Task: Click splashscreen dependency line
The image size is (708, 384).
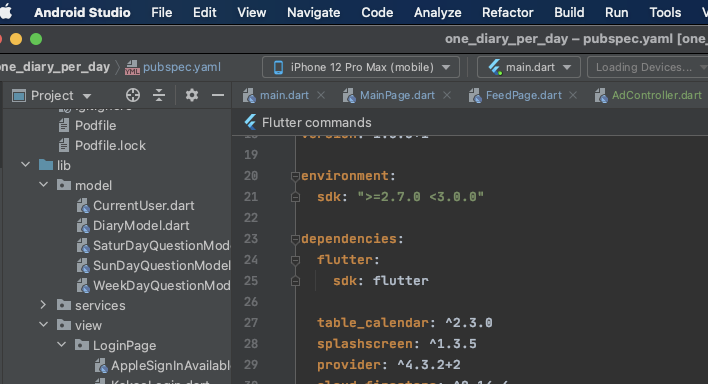Action: click(x=396, y=344)
